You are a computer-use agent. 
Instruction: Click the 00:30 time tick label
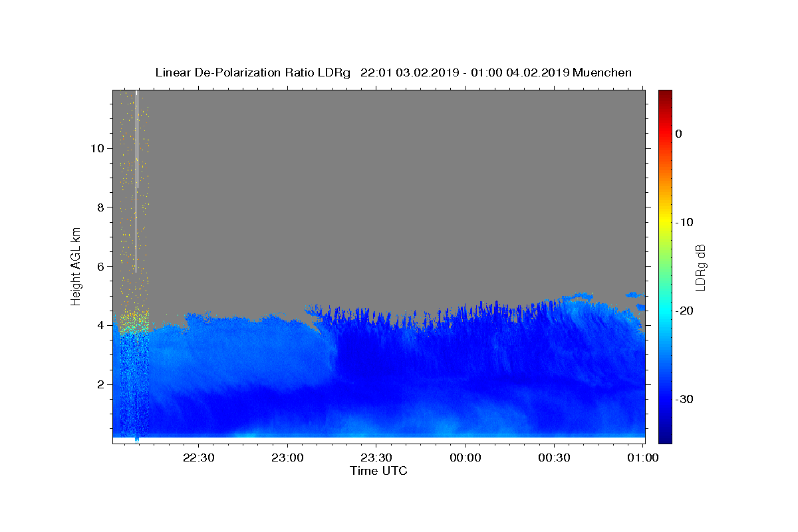pyautogui.click(x=554, y=458)
